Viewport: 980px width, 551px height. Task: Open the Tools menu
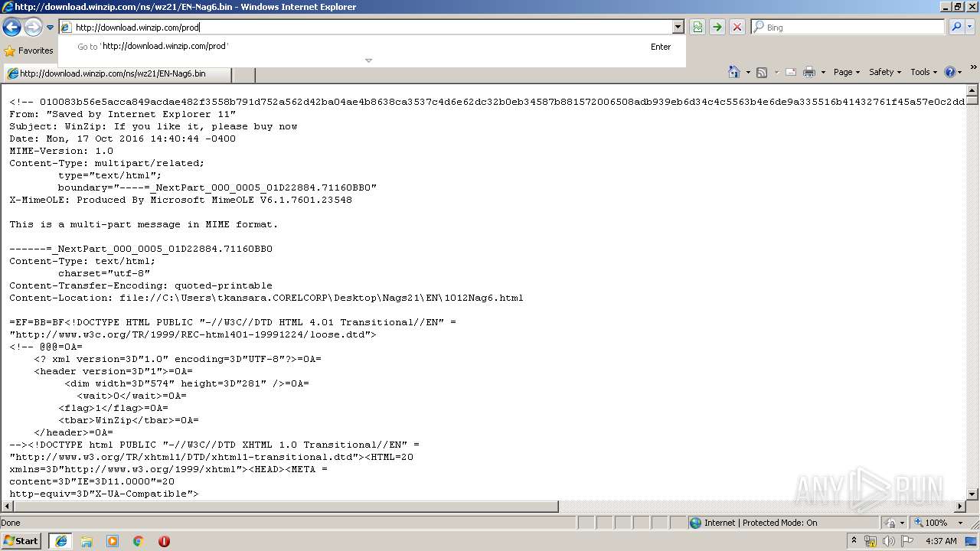pos(924,72)
